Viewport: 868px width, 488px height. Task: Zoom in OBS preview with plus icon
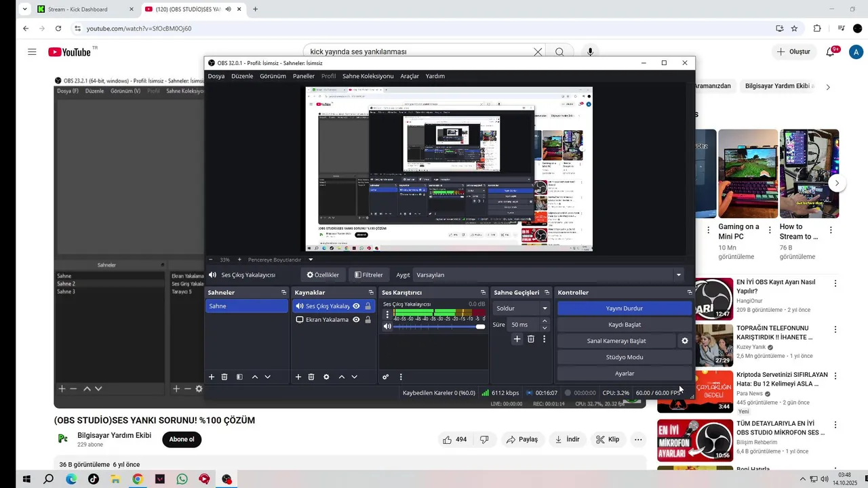239,260
